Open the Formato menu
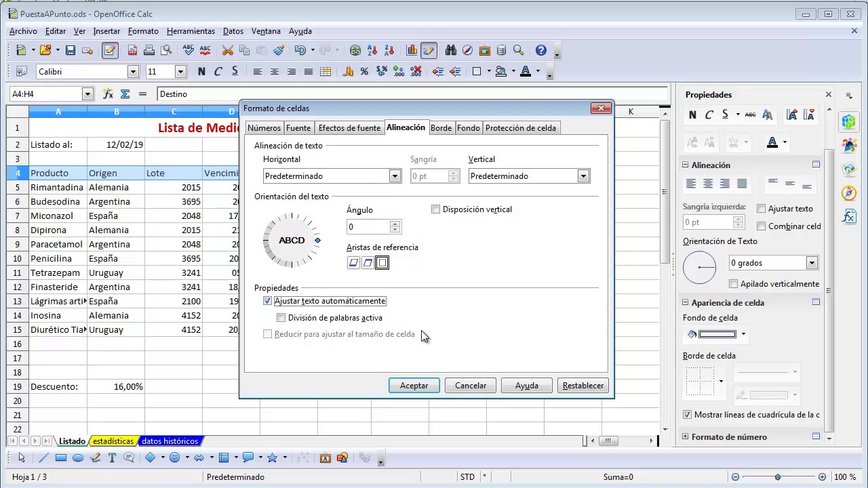The height and width of the screenshot is (488, 868). (x=143, y=31)
